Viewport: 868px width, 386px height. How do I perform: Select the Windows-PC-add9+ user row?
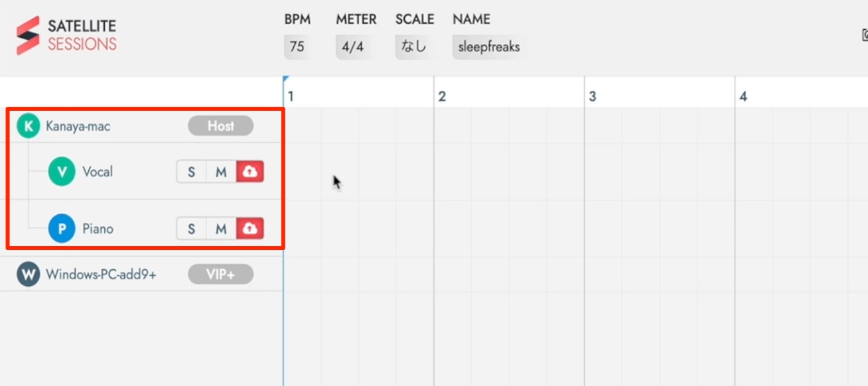[x=141, y=275]
